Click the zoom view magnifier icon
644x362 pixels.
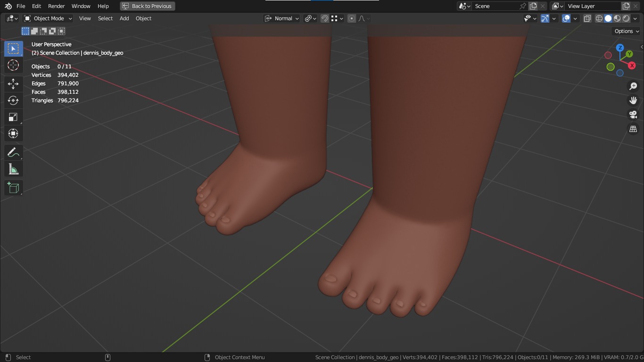point(633,86)
